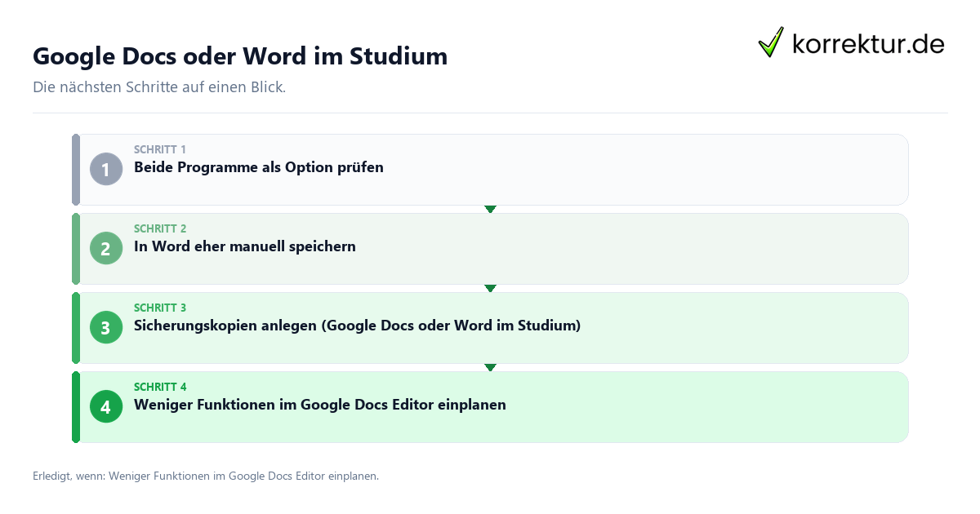Click the 'SCHRITT 1' label
The width and height of the screenshot is (980, 514).
160,149
